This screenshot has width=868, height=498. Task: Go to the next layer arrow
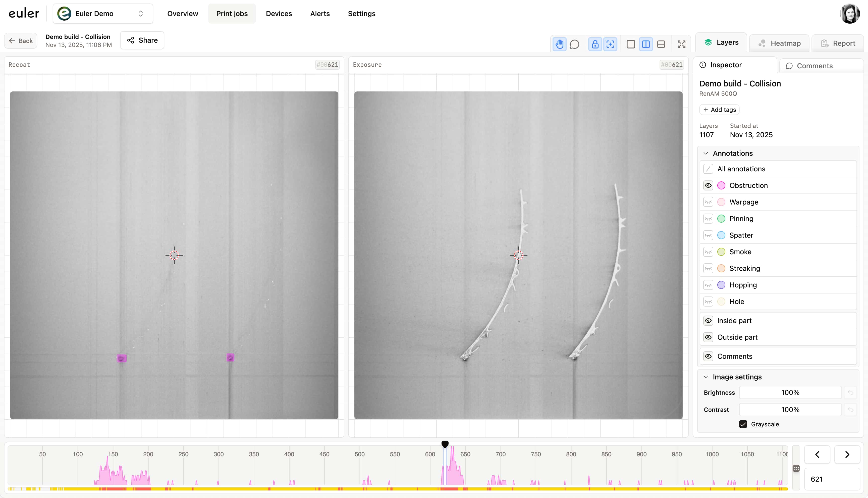pyautogui.click(x=847, y=454)
